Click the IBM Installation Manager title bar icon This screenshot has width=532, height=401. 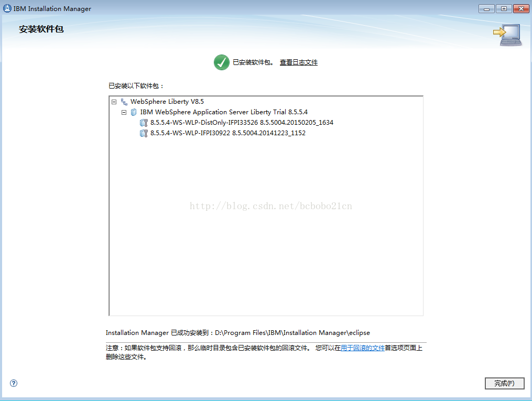(x=7, y=8)
